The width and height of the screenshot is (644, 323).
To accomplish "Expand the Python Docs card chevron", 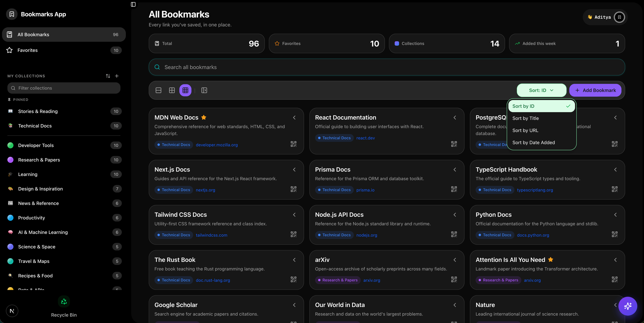I will tap(616, 215).
